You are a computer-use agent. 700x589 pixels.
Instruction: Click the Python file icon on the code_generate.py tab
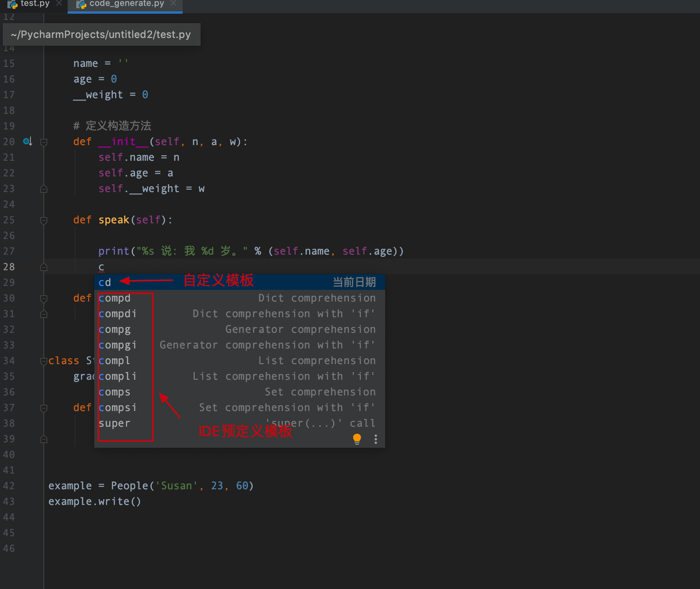coord(81,4)
